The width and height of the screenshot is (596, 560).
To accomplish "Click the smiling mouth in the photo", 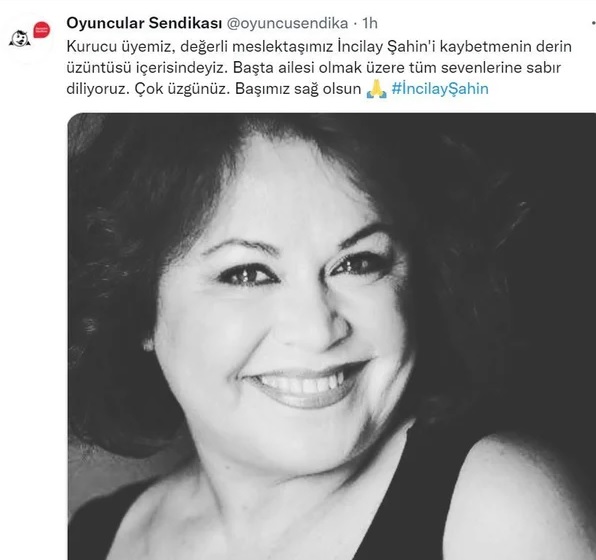I will (306, 385).
